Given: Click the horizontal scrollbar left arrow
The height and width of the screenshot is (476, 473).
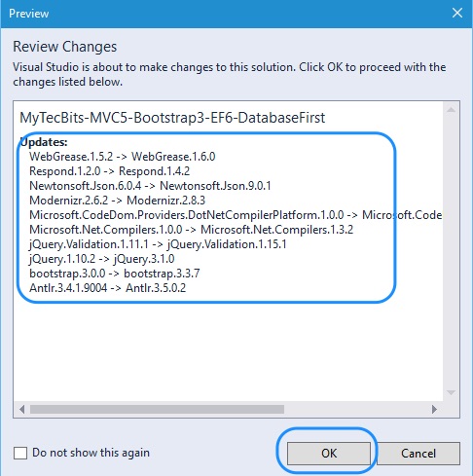Looking at the screenshot, I should (21, 409).
